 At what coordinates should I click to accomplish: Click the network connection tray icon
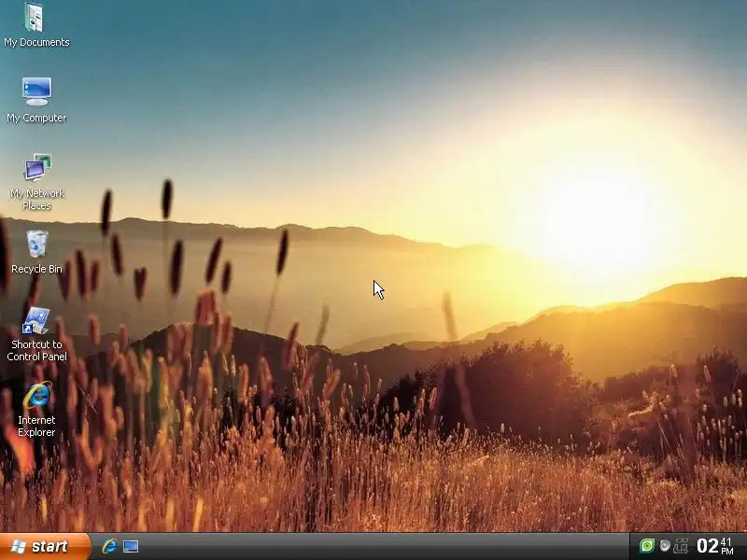pos(682,546)
